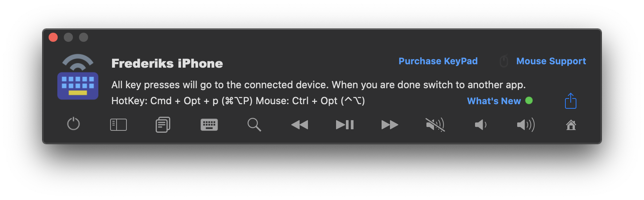644x200 pixels.
Task: Click the mouse icon beside Mouse Support
Action: [504, 61]
